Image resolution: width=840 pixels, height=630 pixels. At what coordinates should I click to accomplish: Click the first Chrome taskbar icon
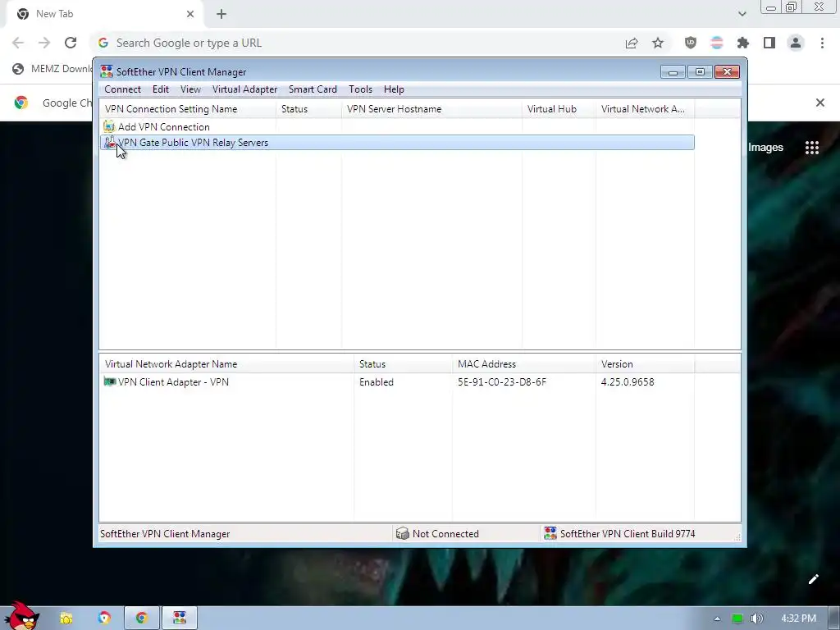pos(104,619)
